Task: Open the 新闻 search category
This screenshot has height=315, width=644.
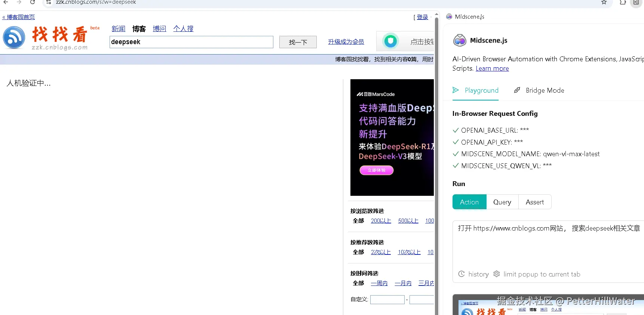Action: coord(119,29)
